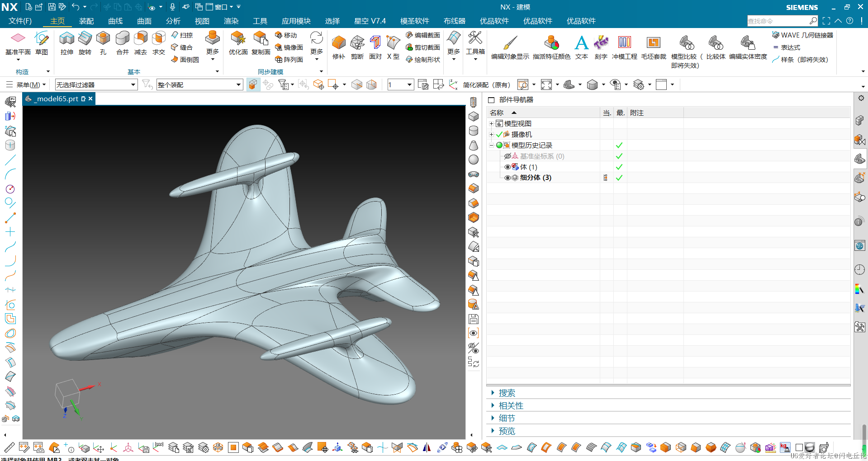Viewport: 868px width, 461px height.
Task: Expand the 预览 section
Action: click(x=493, y=431)
